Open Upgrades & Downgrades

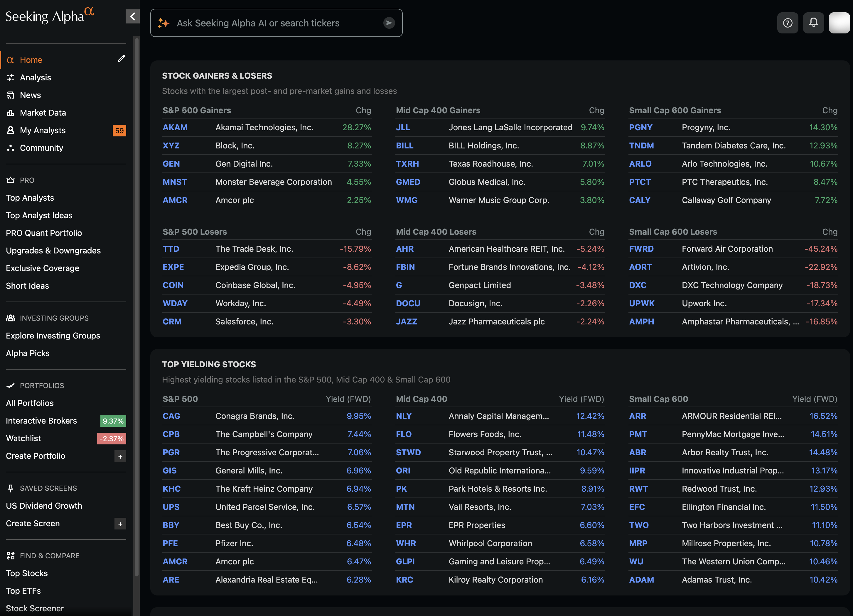point(53,251)
